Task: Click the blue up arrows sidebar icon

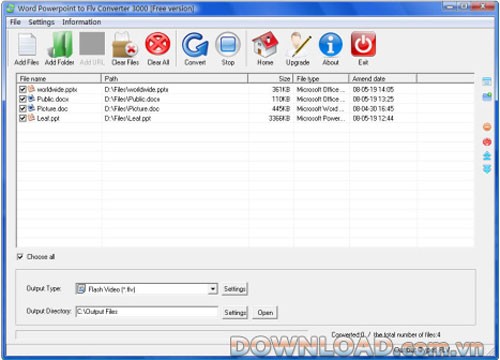Action: pyautogui.click(x=487, y=156)
